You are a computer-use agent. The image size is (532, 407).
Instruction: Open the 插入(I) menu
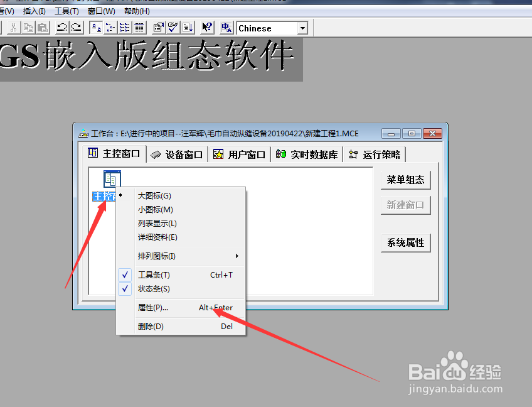tap(35, 11)
